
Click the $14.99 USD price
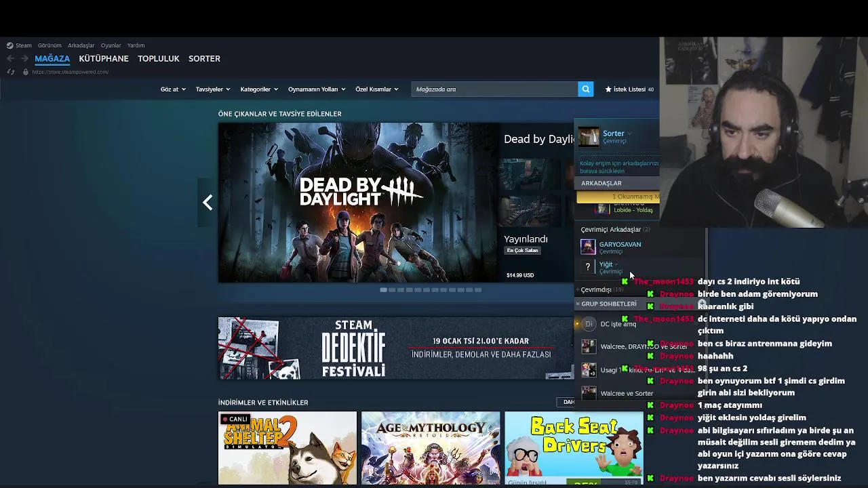coord(520,275)
